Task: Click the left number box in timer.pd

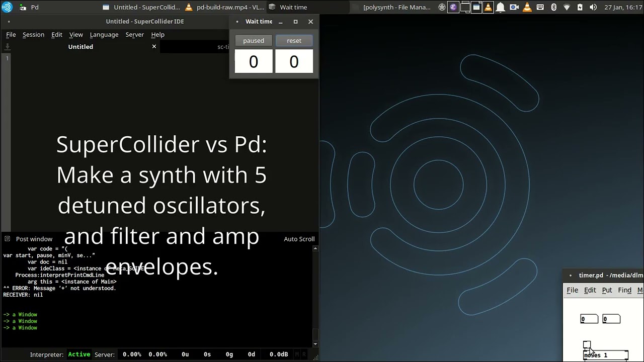Action: click(589, 319)
